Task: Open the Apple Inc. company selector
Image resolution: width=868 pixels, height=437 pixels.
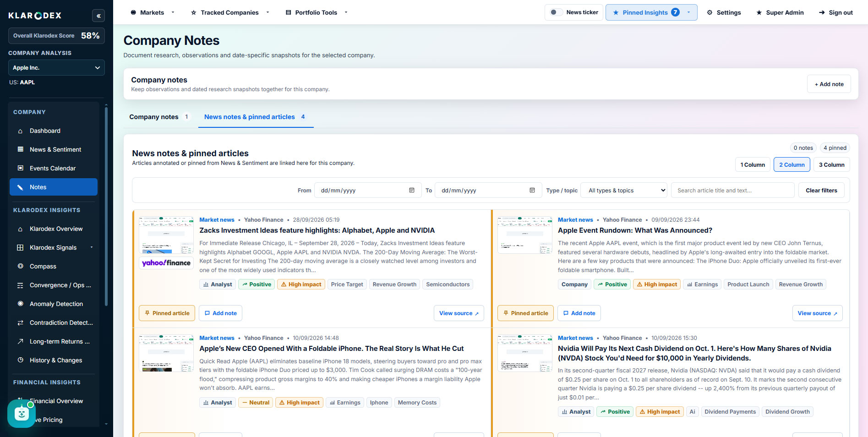Action: tap(56, 68)
